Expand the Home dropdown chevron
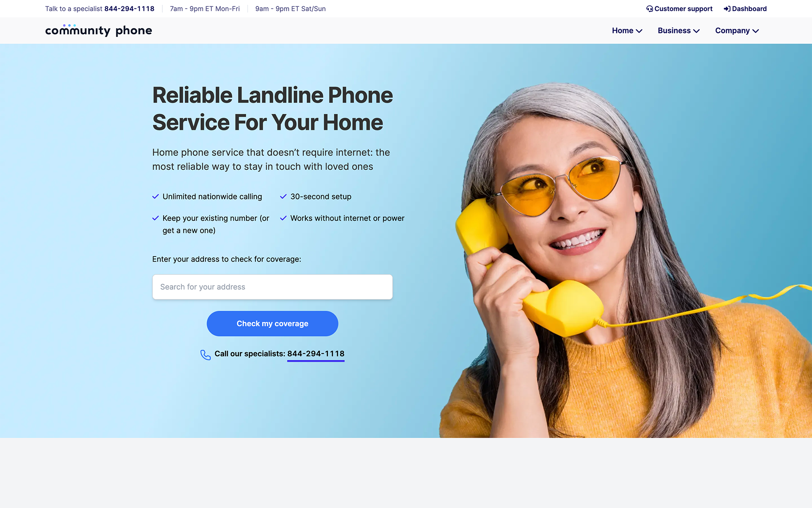This screenshot has height=508, width=812. (639, 31)
